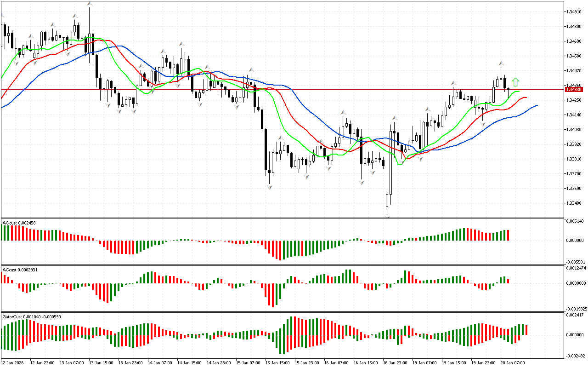Select the right end of the green Alligator line
Screen dimensions: 588x368
(x=519, y=92)
